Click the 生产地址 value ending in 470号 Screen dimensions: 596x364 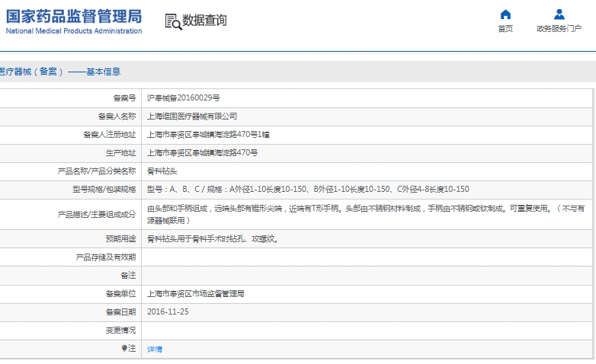(x=202, y=153)
